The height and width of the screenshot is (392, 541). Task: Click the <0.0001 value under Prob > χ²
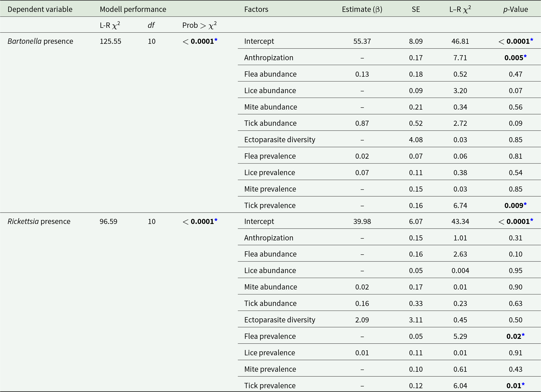pos(199,41)
